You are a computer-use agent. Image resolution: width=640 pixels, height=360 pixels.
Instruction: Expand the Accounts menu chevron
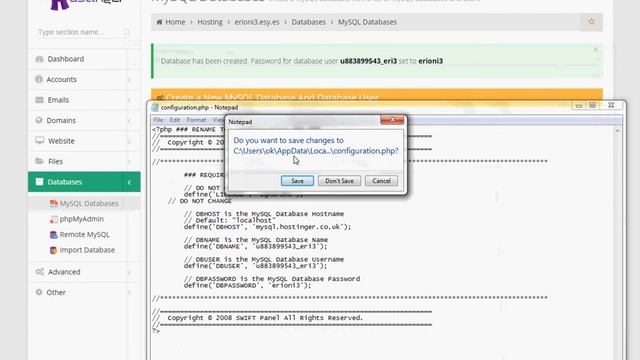tap(129, 80)
